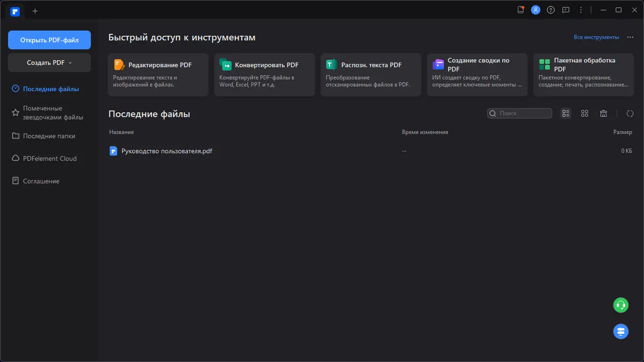Clear the recent files list

[604, 113]
